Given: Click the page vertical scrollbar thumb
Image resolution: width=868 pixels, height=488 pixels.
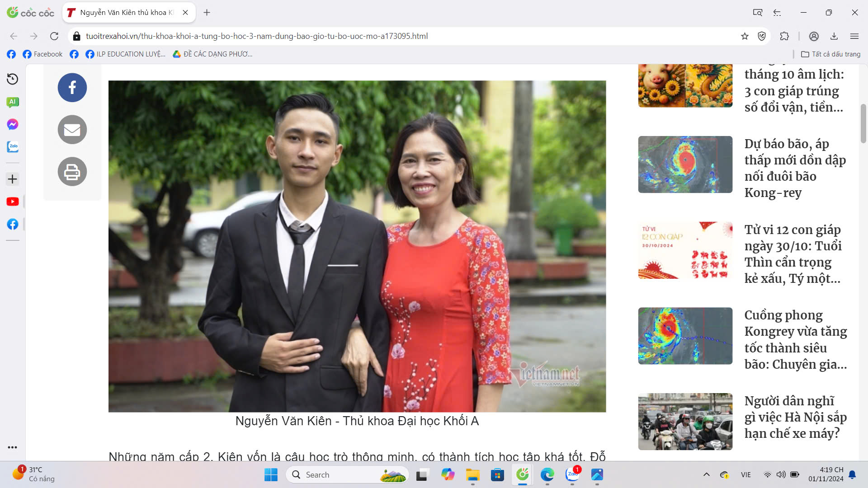Looking at the screenshot, I should click(863, 123).
